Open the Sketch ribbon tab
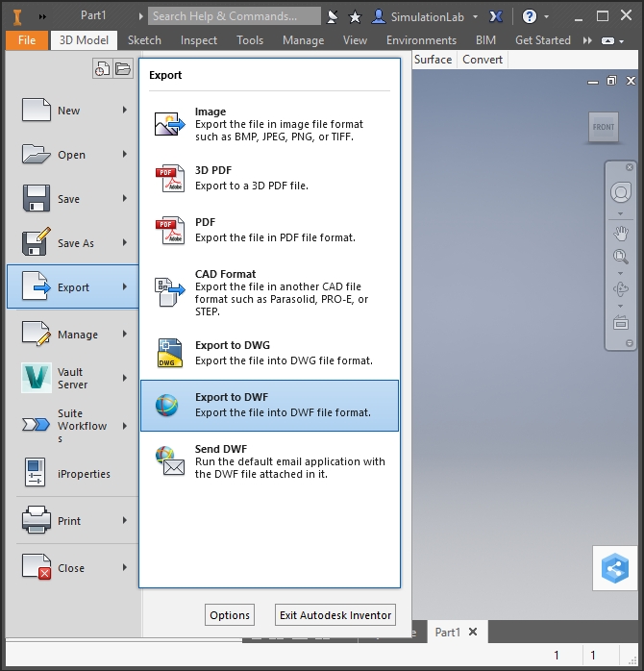 click(x=144, y=40)
